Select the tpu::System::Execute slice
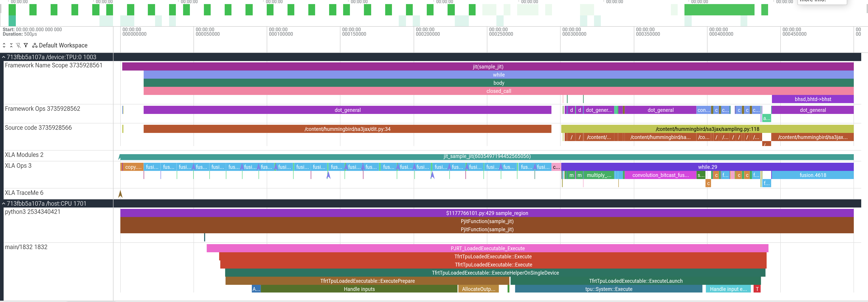Viewport: 868px width, 302px height. (x=609, y=289)
